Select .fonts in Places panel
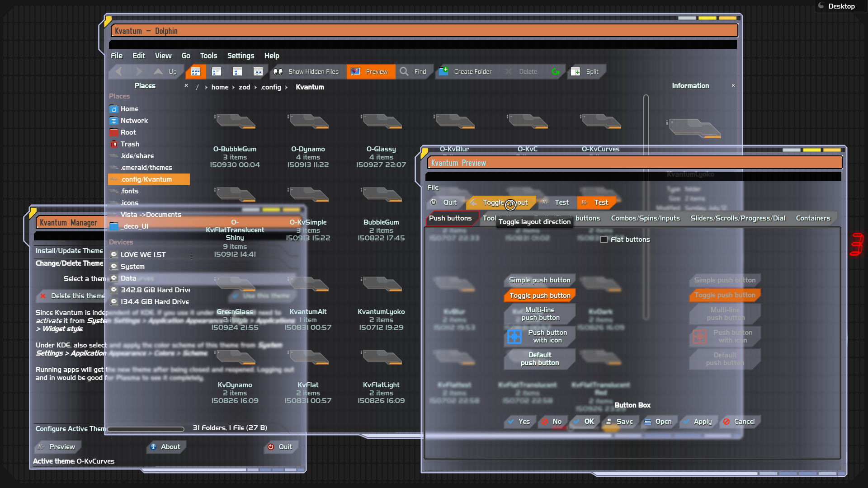This screenshot has width=868, height=488. click(149, 191)
